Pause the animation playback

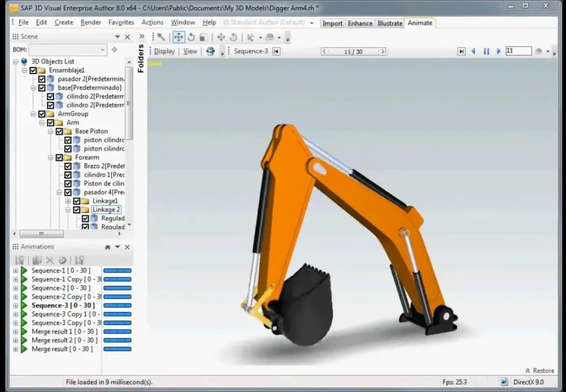pyautogui.click(x=486, y=51)
